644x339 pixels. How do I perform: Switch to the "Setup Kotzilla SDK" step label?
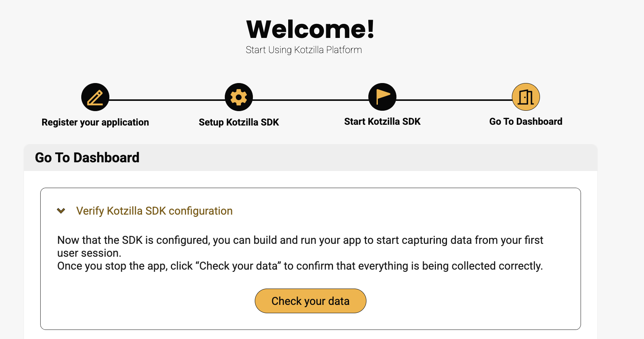[239, 122]
